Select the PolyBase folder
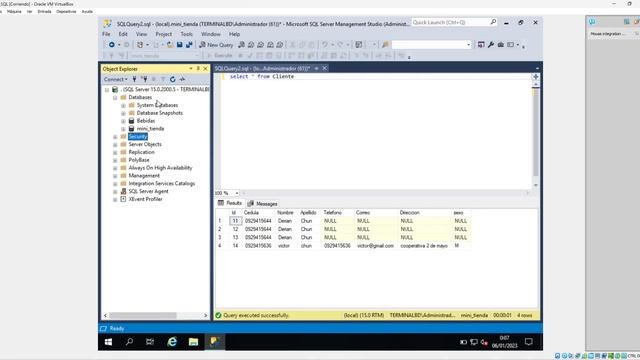Viewport: 640px width, 360px height. 139,160
